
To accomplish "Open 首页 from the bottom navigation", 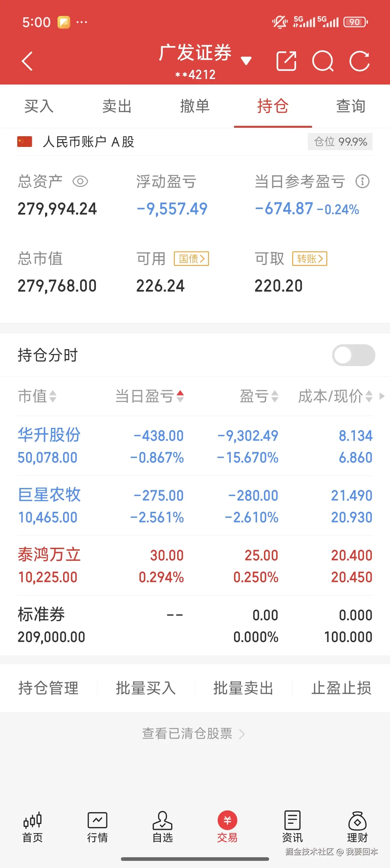I will pos(32,827).
